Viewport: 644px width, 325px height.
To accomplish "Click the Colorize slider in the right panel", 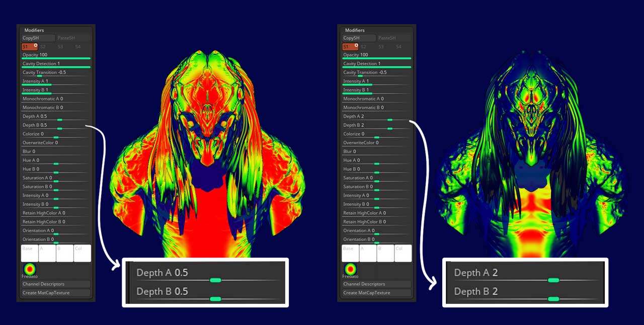I will [x=376, y=134].
